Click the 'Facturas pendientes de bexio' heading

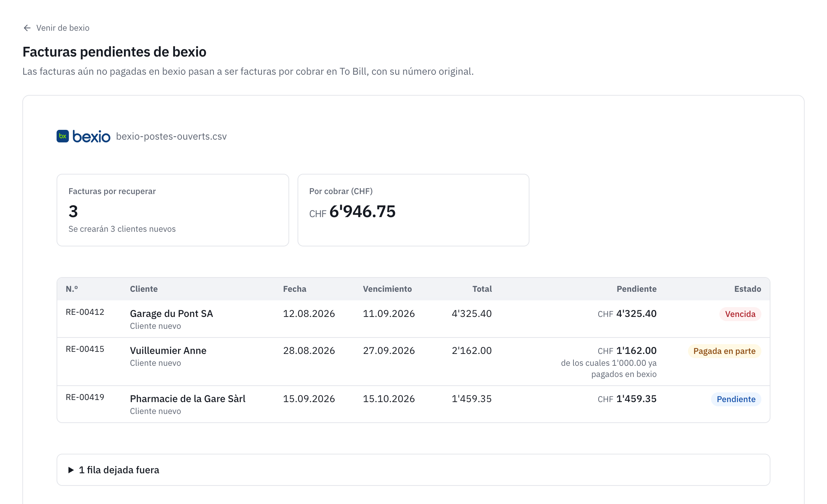point(115,52)
